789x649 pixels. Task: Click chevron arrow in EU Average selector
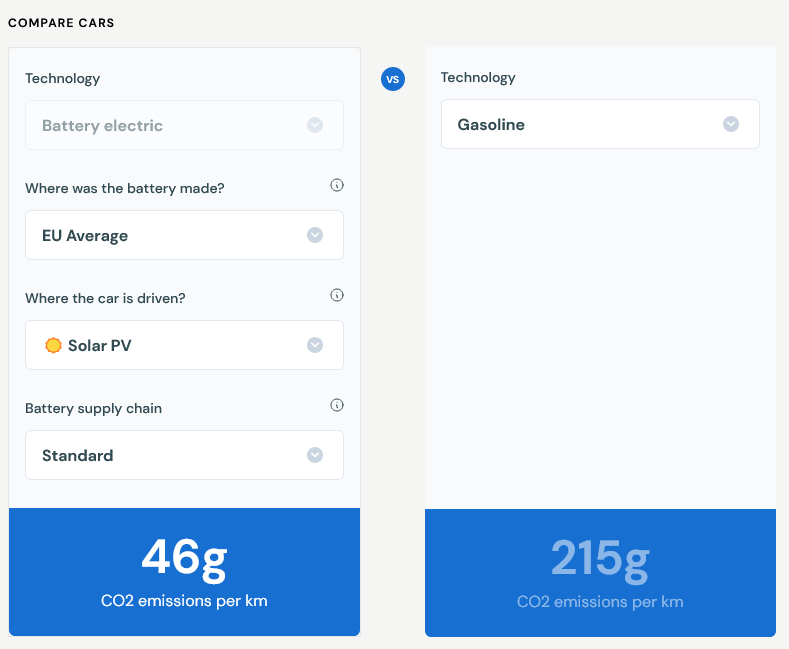315,235
